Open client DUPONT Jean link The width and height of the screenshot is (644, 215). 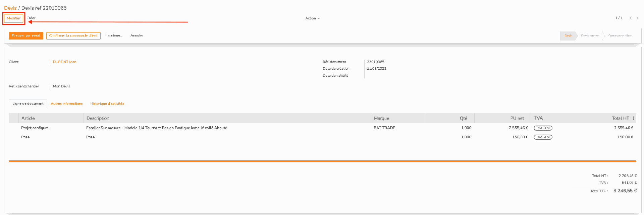(64, 62)
